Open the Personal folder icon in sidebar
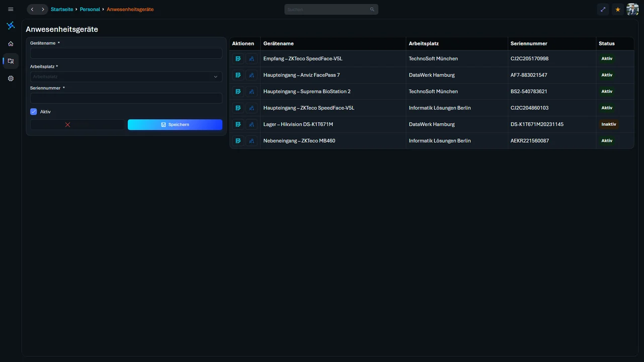 (11, 61)
